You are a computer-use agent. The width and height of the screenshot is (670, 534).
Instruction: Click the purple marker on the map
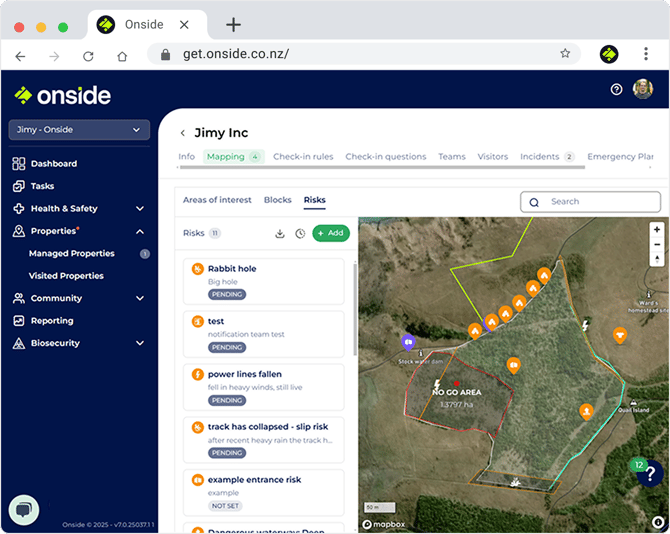pos(408,343)
